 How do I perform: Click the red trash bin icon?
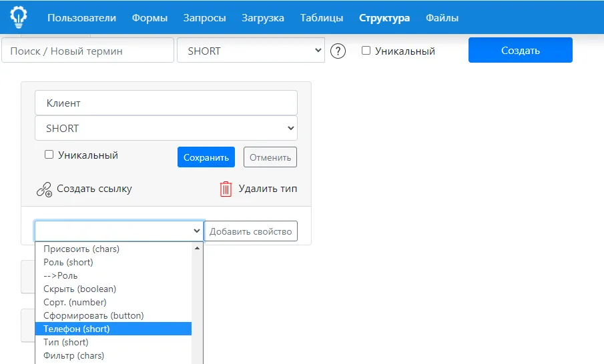(x=226, y=189)
